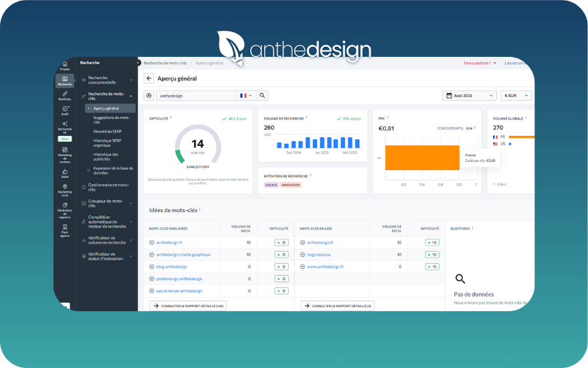
Task: Open the France flag country dropdown
Action: [246, 96]
